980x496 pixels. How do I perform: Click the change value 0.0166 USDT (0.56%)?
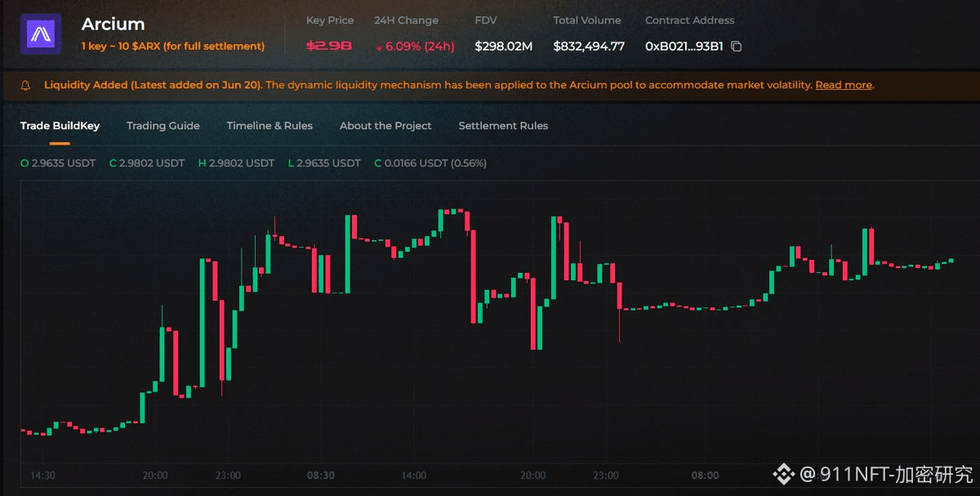(x=430, y=163)
